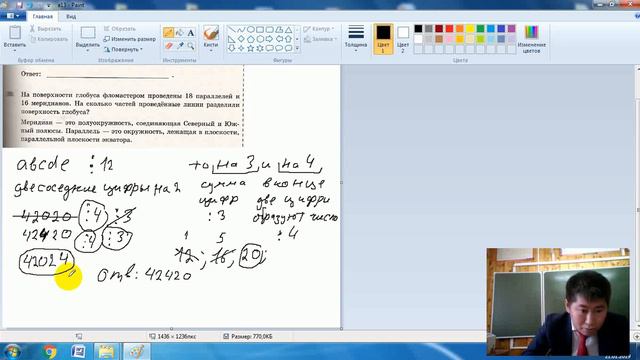This screenshot has width=640, height=360.
Task: Choose the Right triangle shape
Action: tap(231, 39)
